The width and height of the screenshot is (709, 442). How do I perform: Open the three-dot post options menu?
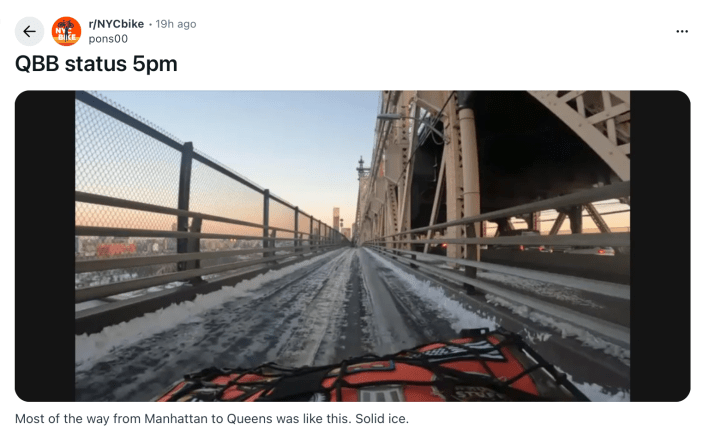click(x=681, y=31)
